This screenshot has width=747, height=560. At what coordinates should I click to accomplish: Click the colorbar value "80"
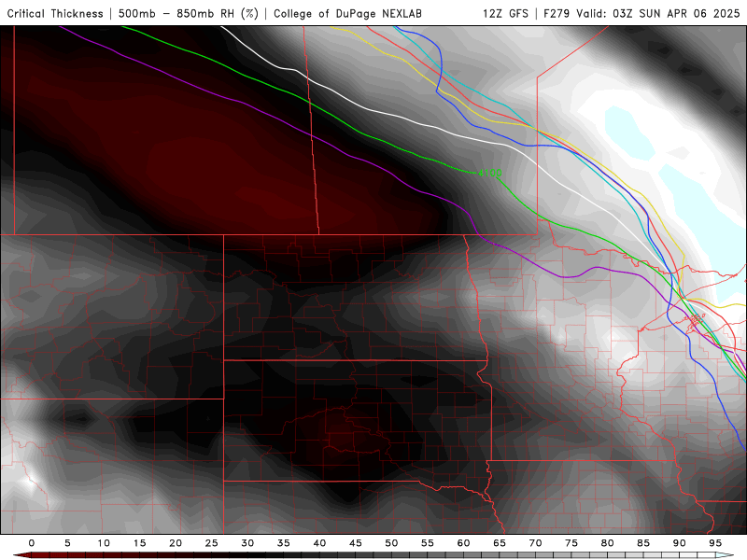coord(608,543)
